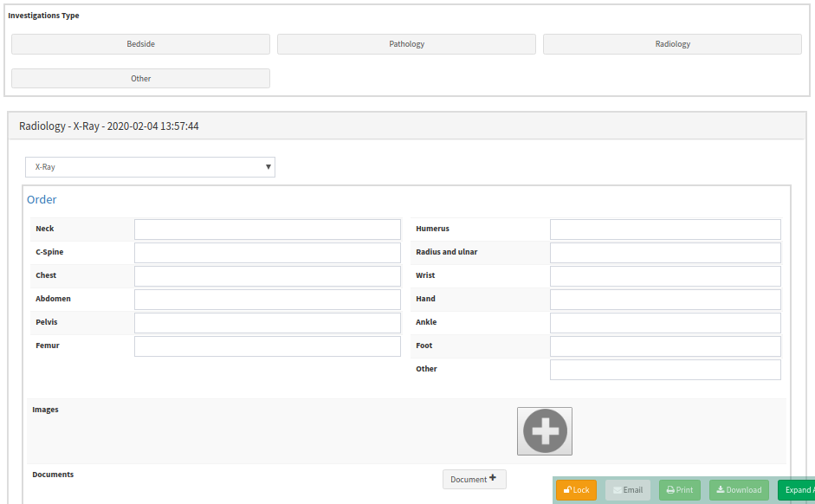The width and height of the screenshot is (815, 504).
Task: Focus the C-Spine text field
Action: point(267,253)
